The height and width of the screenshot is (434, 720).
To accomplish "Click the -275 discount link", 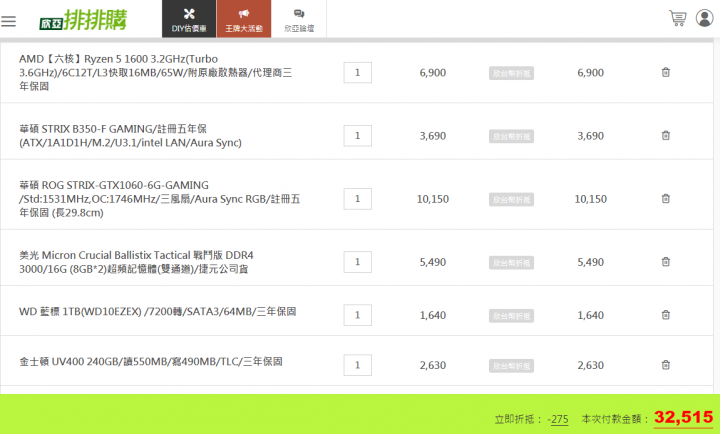I will (558, 419).
